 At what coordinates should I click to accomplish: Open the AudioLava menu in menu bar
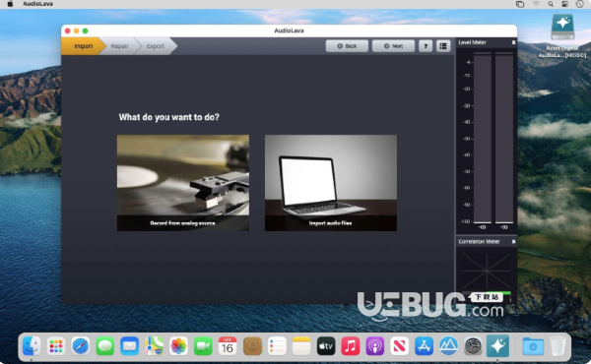[37, 4]
